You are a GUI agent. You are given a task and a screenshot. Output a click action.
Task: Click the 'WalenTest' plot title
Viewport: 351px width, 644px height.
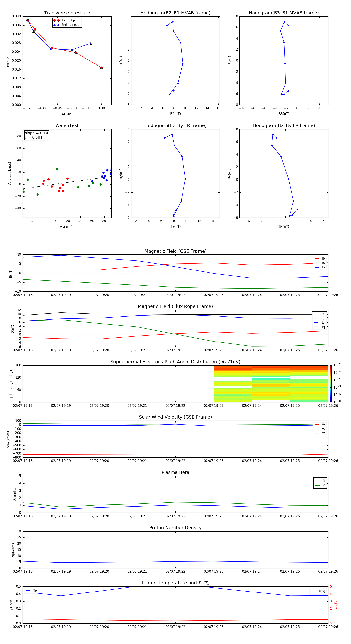67,125
